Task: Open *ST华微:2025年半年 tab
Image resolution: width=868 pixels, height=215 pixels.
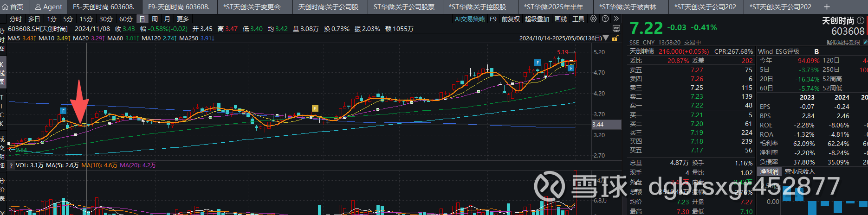Action: click(x=553, y=6)
